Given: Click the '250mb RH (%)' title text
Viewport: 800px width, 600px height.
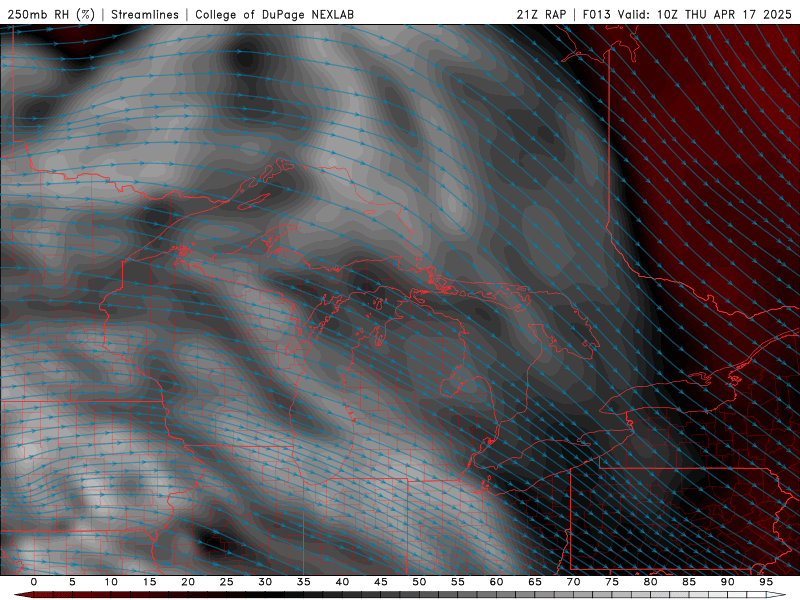Looking at the screenshot, I should [x=51, y=14].
